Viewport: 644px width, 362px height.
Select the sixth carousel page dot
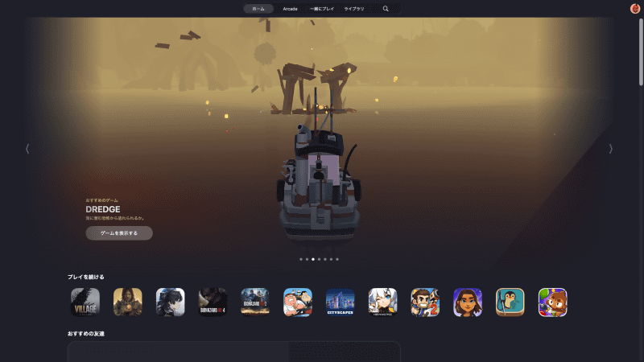[331, 259]
